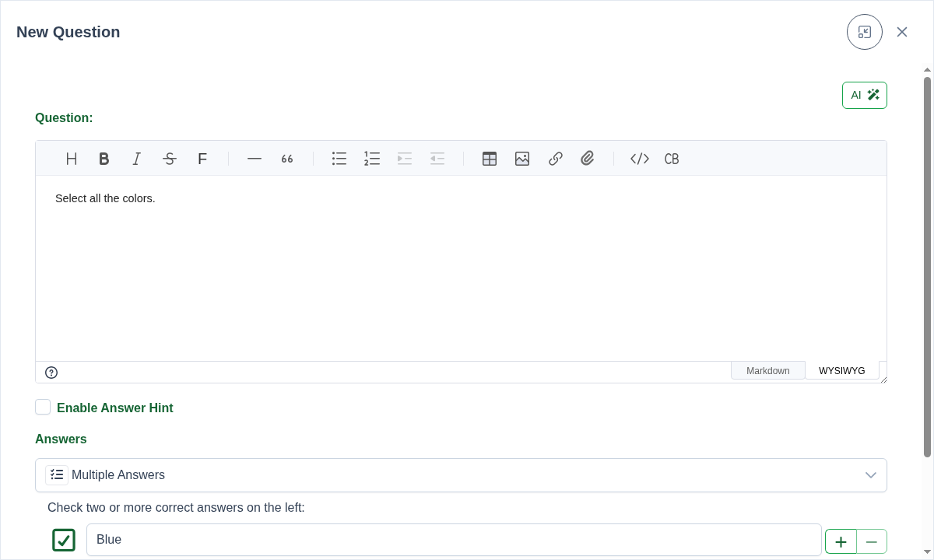934x560 pixels.
Task: Click in the Blue answer text field
Action: pyautogui.click(x=454, y=540)
